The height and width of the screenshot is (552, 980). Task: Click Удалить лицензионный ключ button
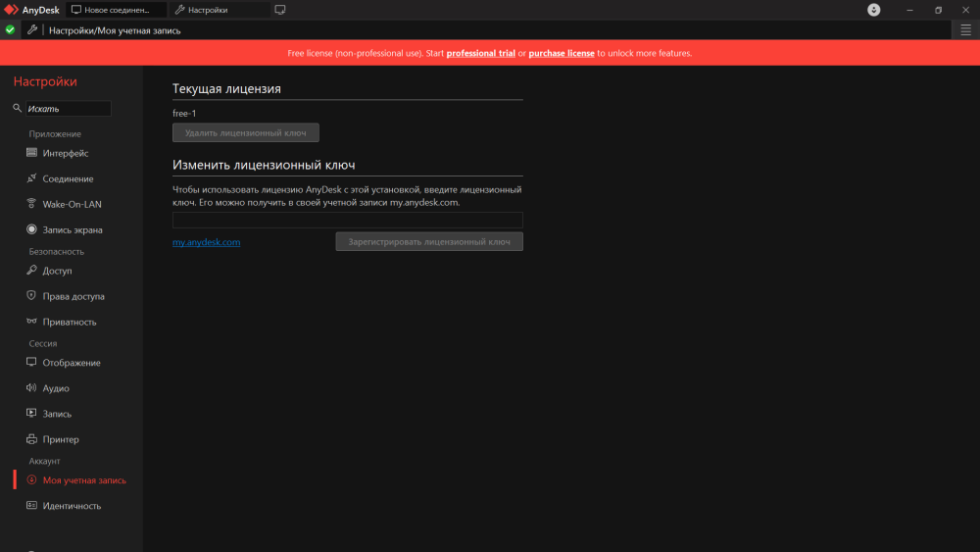tap(246, 132)
